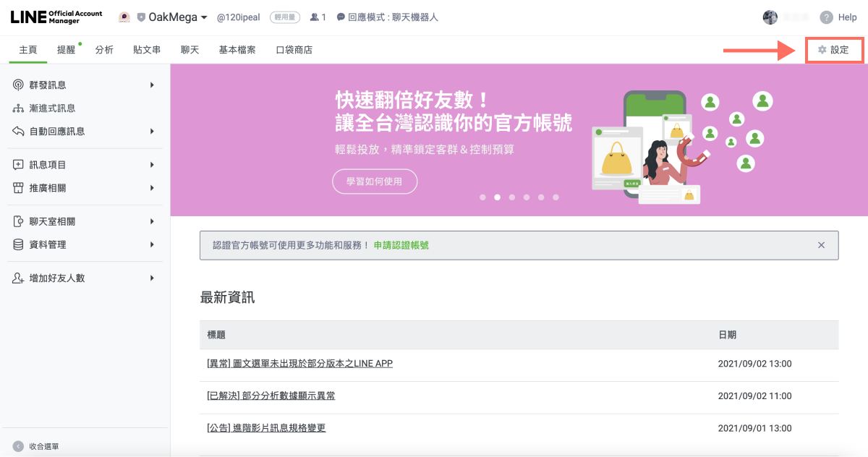Select the last banner carousel dot
The height and width of the screenshot is (457, 868).
[556, 197]
